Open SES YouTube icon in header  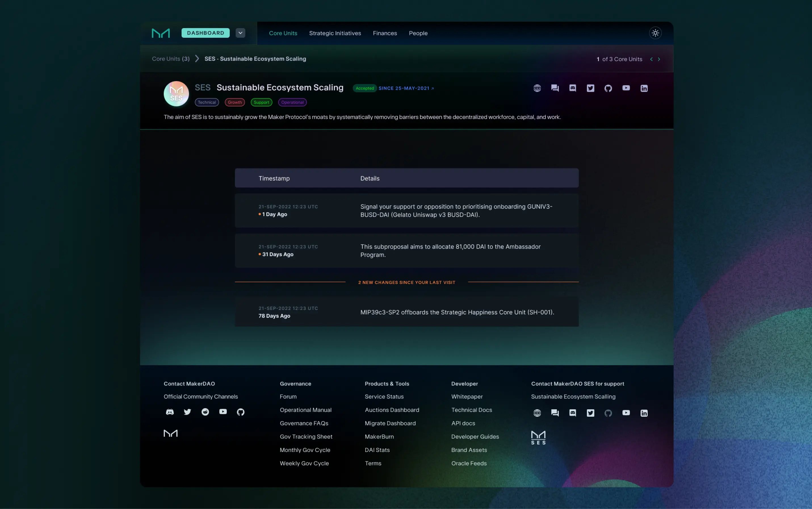(x=626, y=88)
